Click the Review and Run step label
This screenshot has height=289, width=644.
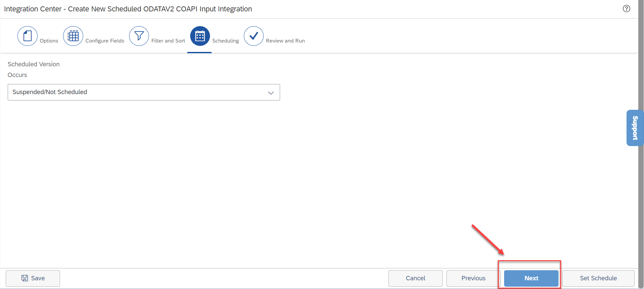[285, 41]
